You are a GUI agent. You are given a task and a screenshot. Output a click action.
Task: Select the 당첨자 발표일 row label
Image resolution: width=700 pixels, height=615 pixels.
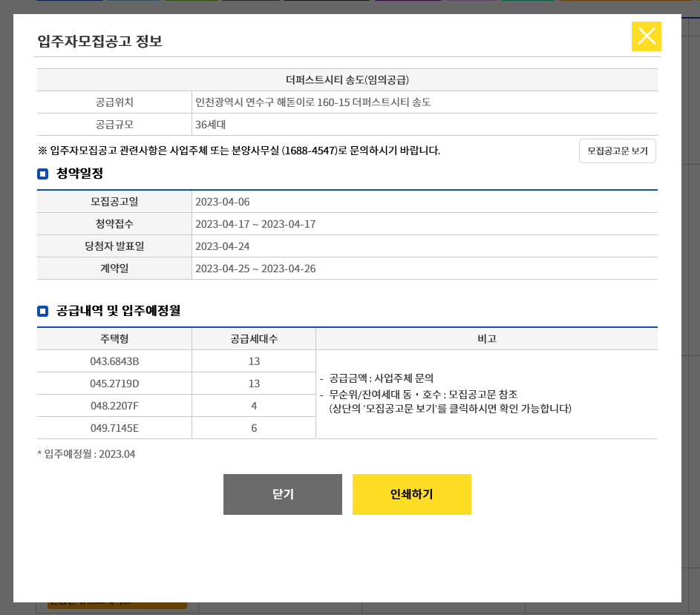(114, 246)
